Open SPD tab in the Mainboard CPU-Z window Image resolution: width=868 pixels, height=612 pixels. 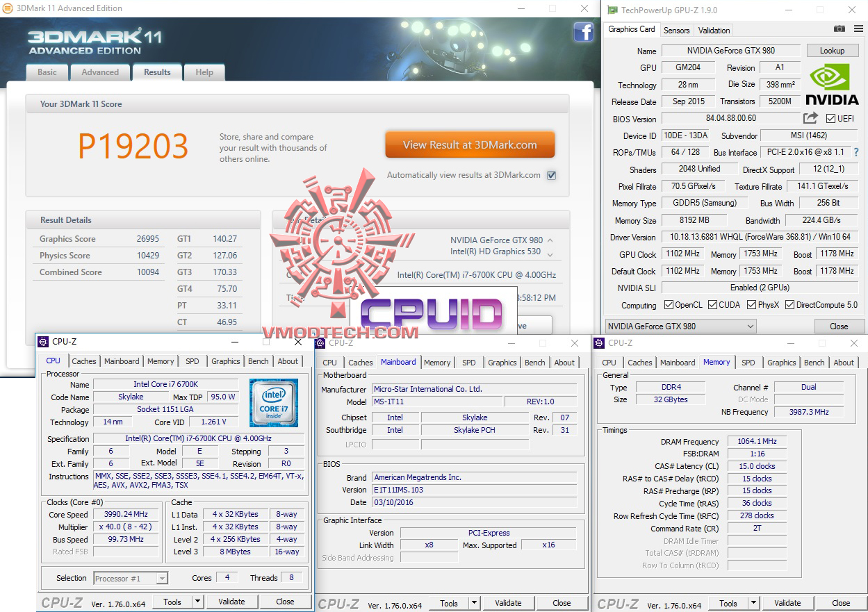coord(469,363)
